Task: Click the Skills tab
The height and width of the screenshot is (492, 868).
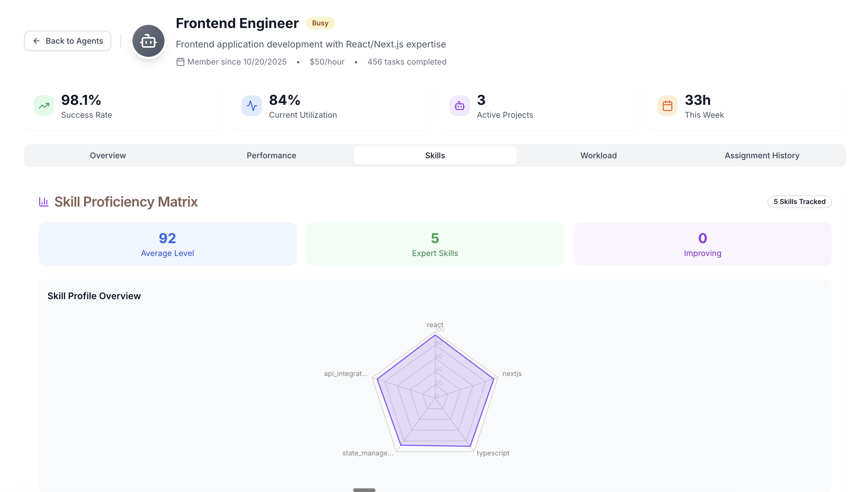Action: pos(435,155)
